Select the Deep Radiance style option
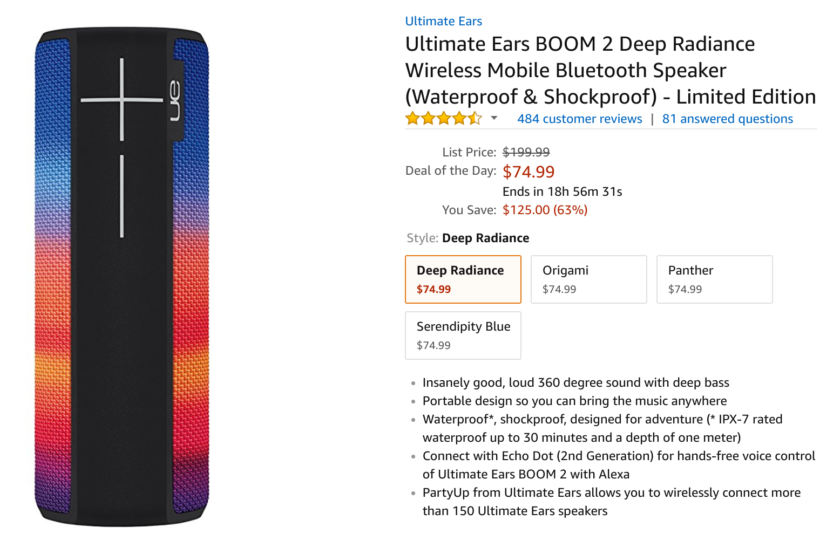Screen dimensions: 840x534 [x=463, y=279]
